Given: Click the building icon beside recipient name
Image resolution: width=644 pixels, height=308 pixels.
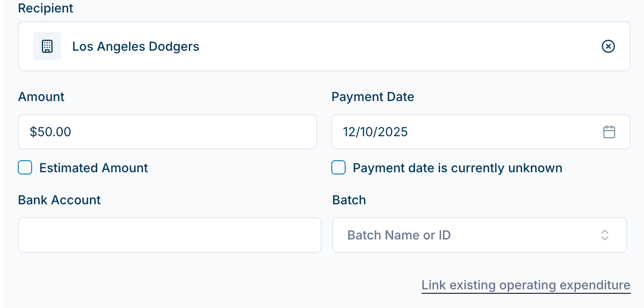Looking at the screenshot, I should (x=47, y=46).
